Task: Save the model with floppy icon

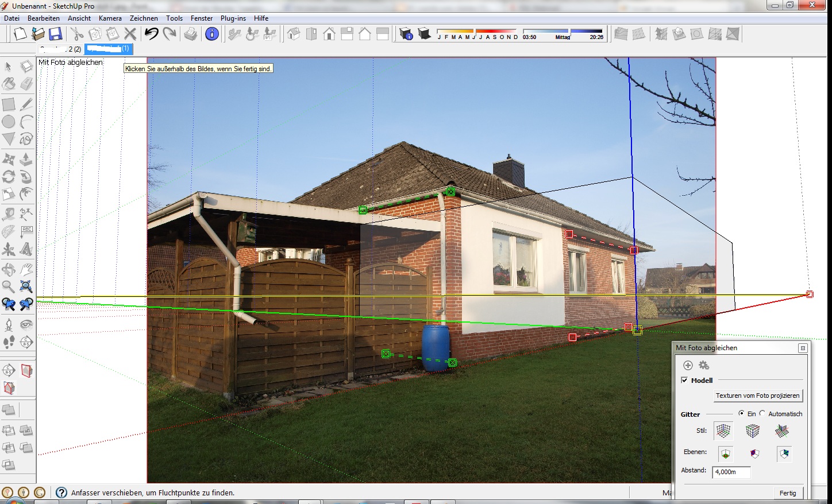Action: [x=55, y=34]
